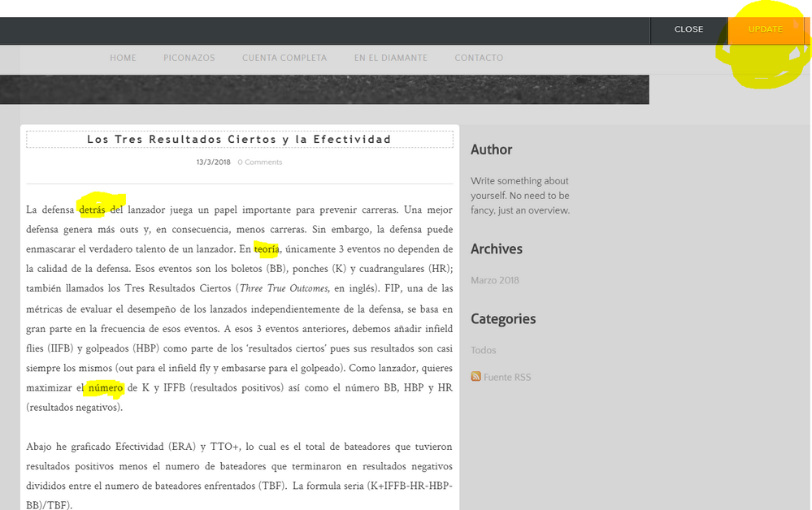Navigate to the CONTACTO page
Image resolution: width=812 pixels, height=510 pixels.
tap(479, 58)
